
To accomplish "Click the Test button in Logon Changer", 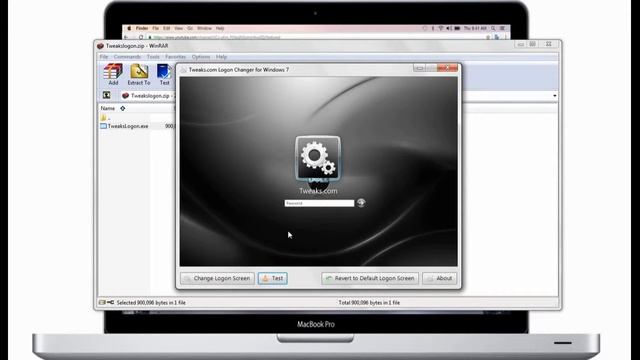I will [273, 278].
